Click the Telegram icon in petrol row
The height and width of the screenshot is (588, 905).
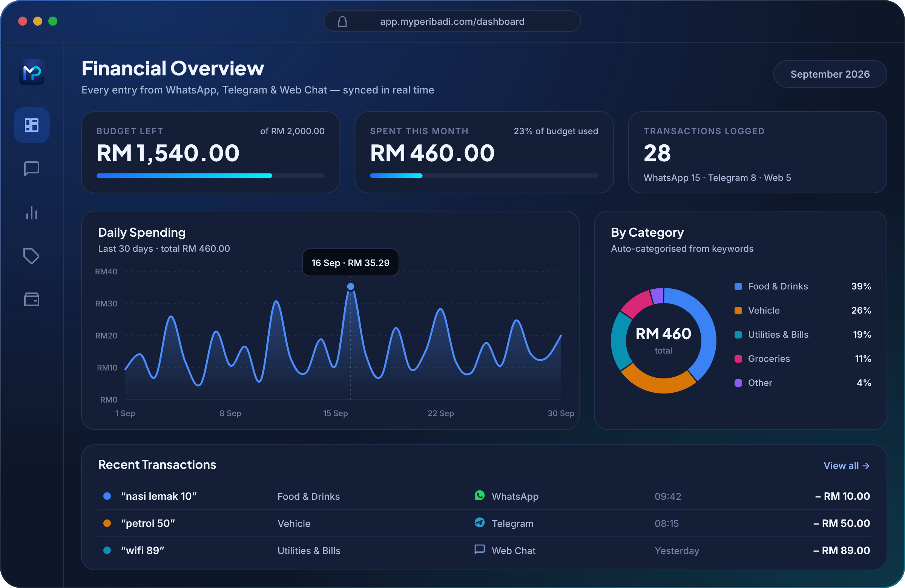480,523
